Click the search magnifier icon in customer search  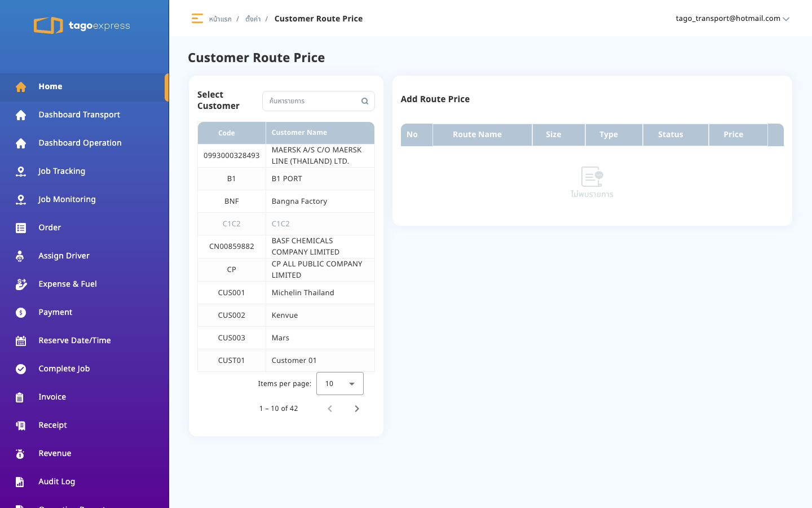click(x=365, y=101)
